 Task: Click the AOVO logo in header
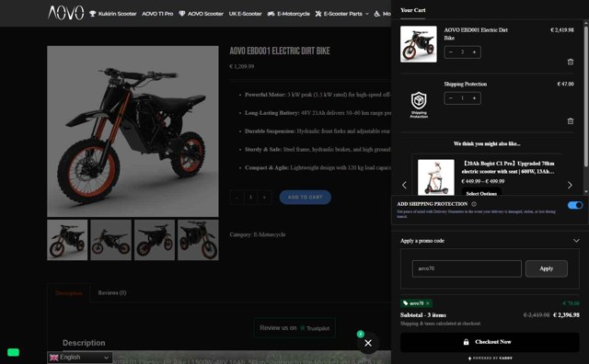point(66,13)
